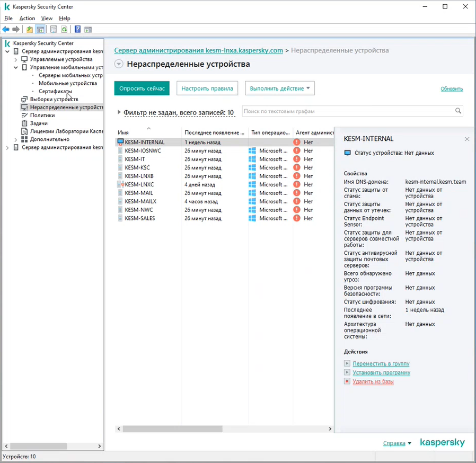Viewport: 476px width, 463px height.
Task: Open the Выполнить действие dropdown
Action: 280,88
